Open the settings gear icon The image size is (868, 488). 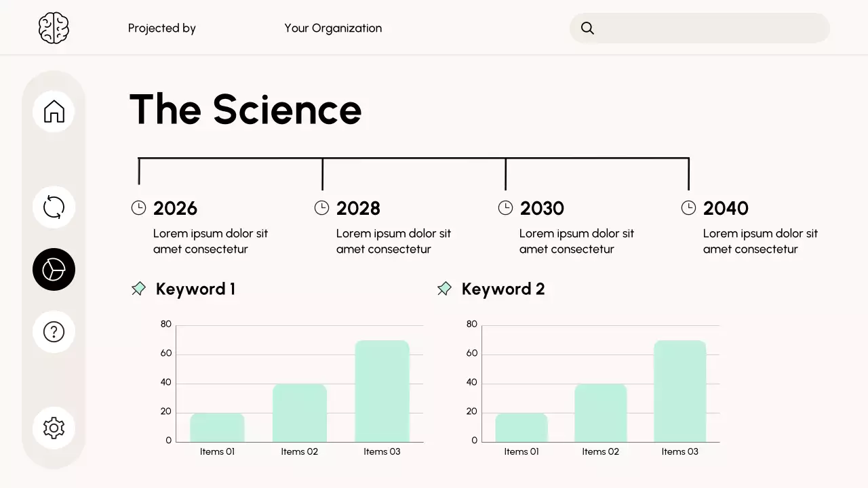pyautogui.click(x=54, y=428)
